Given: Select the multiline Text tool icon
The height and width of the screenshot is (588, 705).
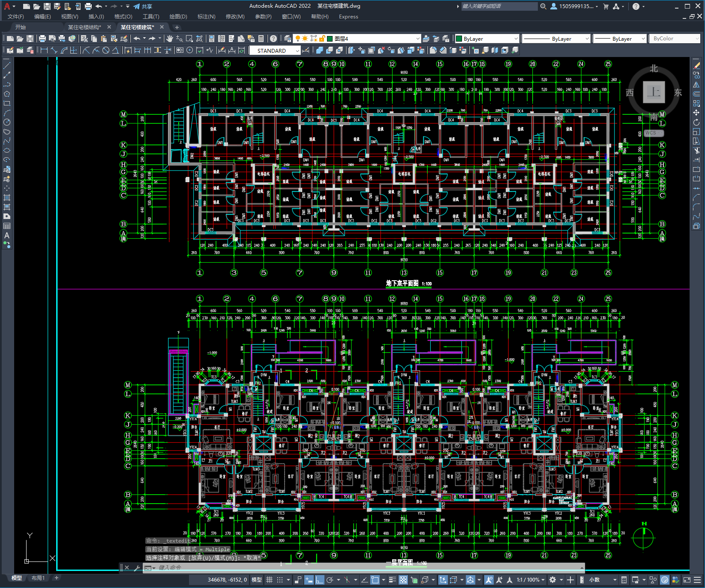Looking at the screenshot, I should pos(7,235).
